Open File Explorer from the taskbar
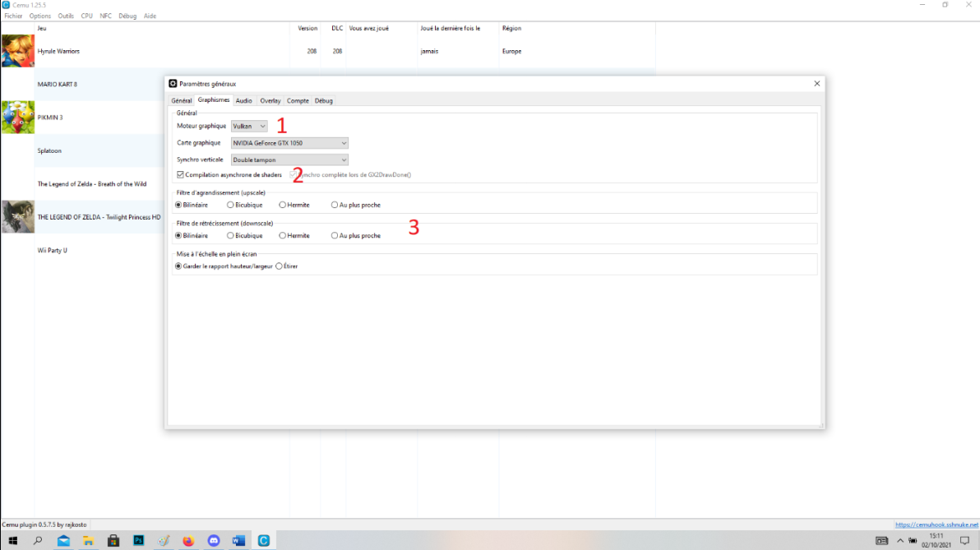980x550 pixels. tap(88, 541)
